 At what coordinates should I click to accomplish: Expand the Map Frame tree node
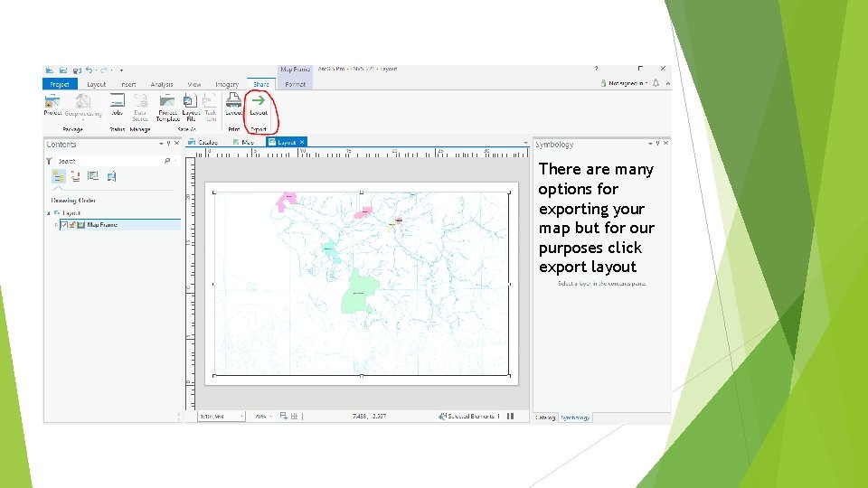56,225
